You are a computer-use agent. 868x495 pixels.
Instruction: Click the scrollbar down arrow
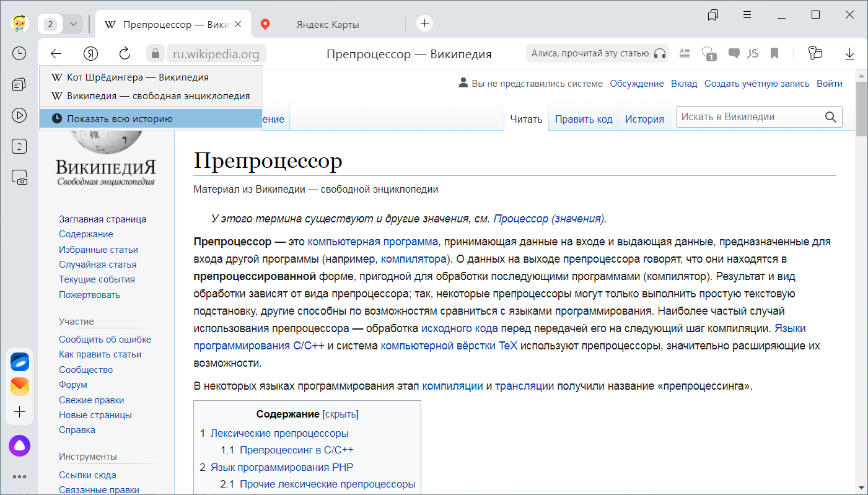(861, 488)
